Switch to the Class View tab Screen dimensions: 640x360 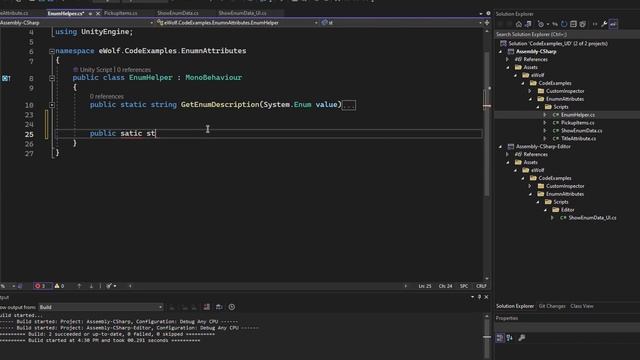pos(582,306)
